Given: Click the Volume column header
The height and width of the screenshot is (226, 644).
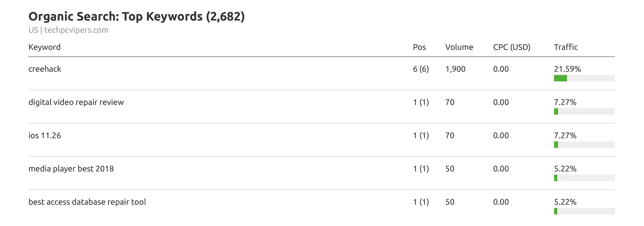Looking at the screenshot, I should coord(459,47).
